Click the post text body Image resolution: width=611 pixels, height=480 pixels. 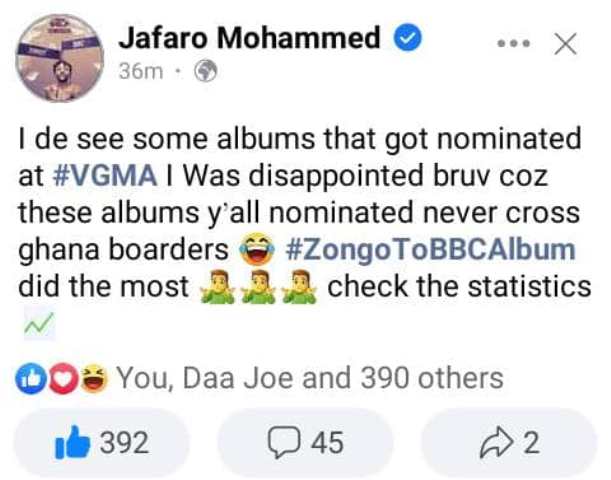point(300,212)
